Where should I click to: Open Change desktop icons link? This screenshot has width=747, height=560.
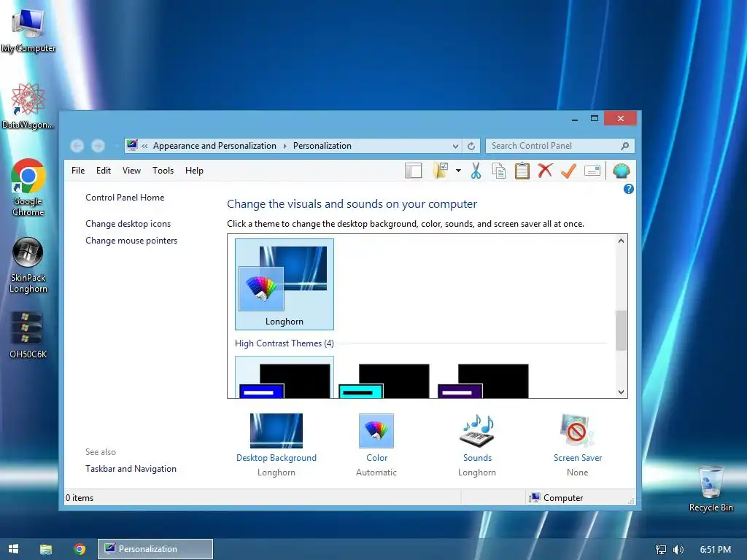click(128, 224)
